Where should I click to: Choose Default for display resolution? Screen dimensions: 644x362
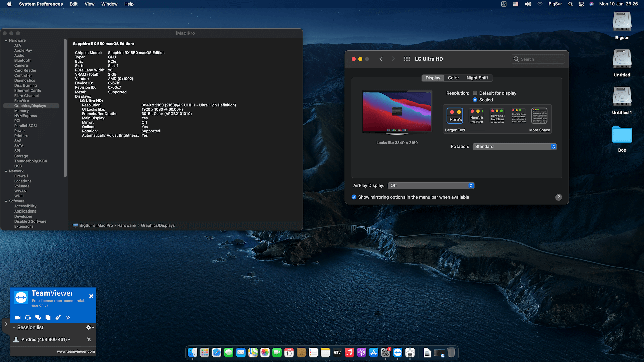coord(475,93)
